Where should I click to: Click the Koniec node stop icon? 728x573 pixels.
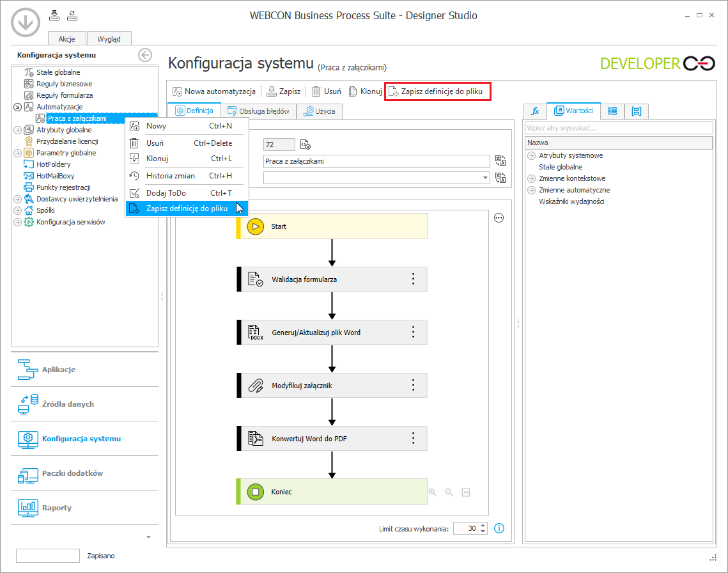(x=256, y=492)
